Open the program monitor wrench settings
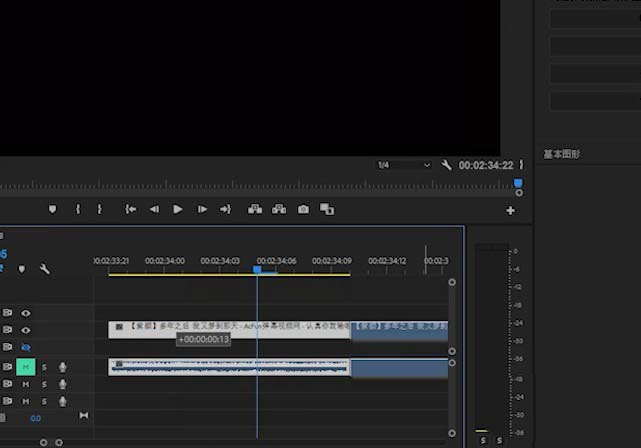The width and height of the screenshot is (641, 448). (x=446, y=165)
